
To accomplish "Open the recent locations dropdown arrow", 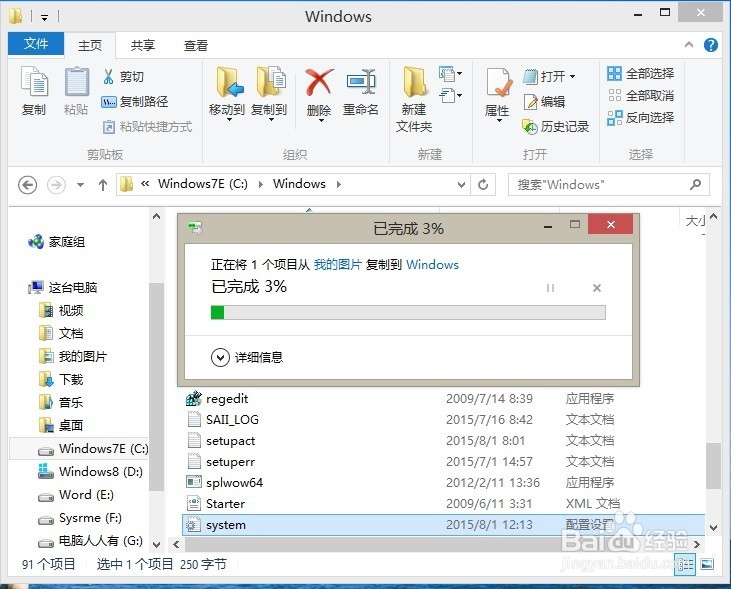I will [x=81, y=185].
